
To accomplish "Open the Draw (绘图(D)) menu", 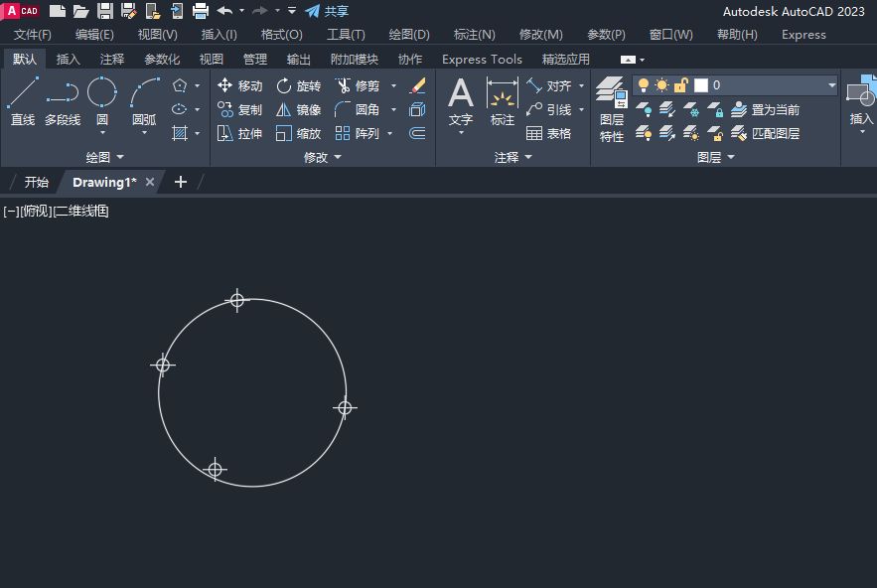I will click(409, 35).
